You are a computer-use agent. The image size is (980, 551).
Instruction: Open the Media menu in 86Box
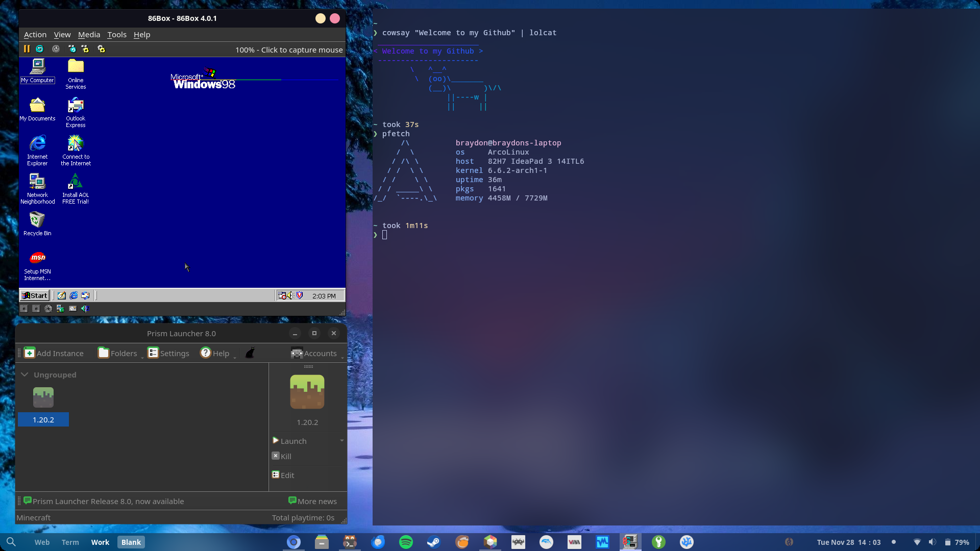point(89,35)
